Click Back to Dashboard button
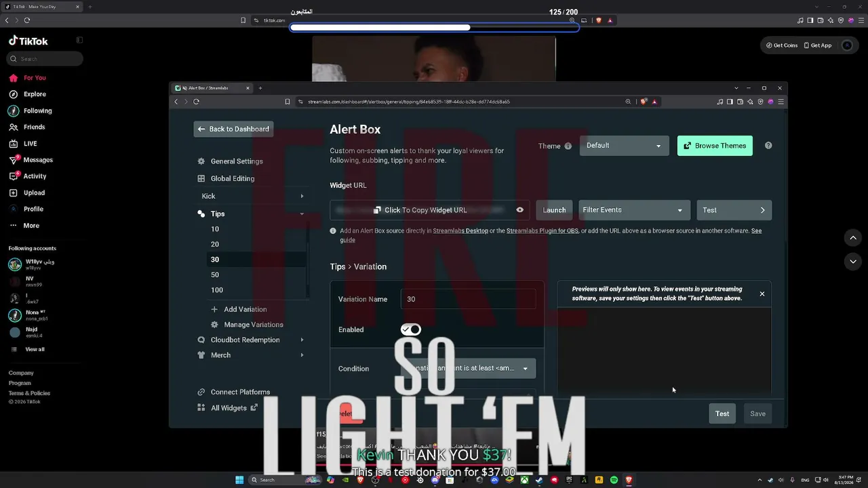Screen dimensions: 868x488 233,129
